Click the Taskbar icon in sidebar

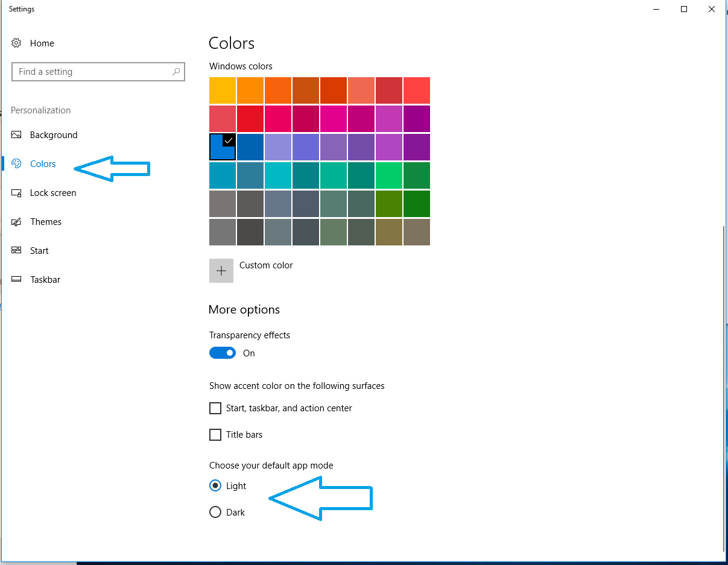click(x=16, y=280)
